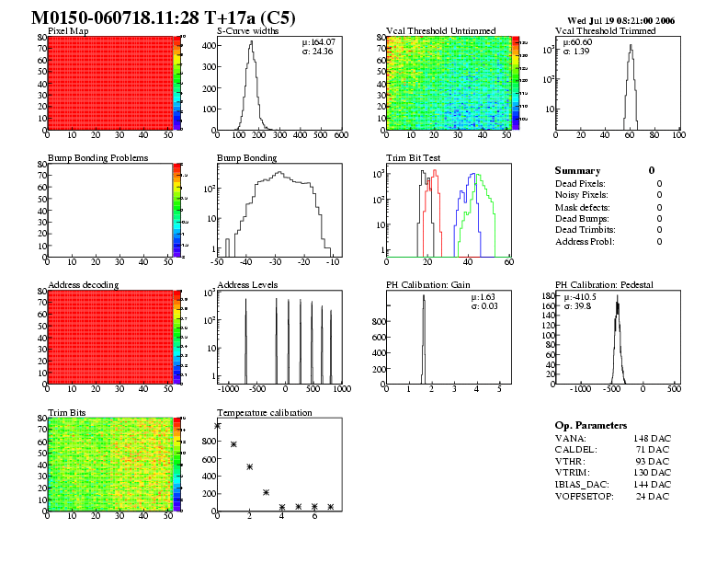
Task: Select the Dead Pixels summary row
Action: coord(607,184)
